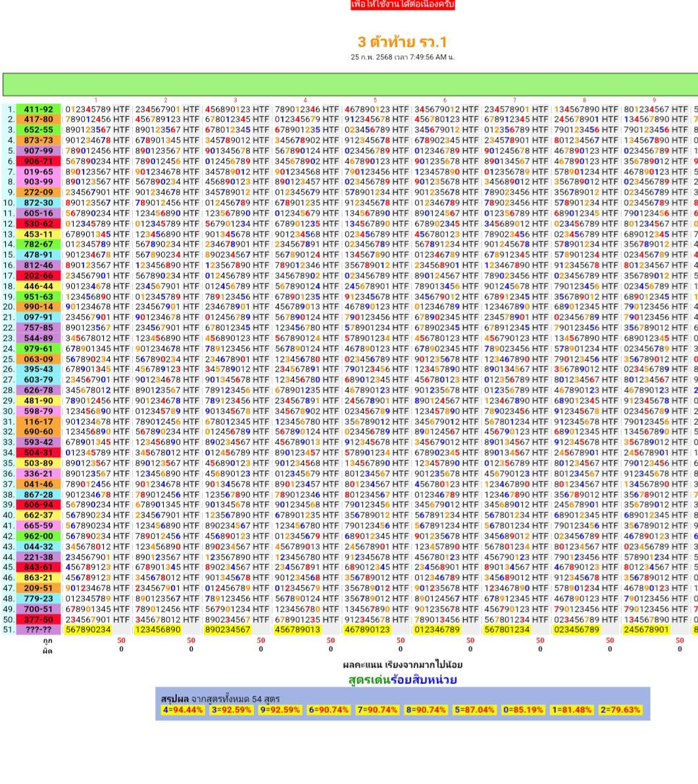Select the red result cell 530-62

pyautogui.click(x=39, y=224)
